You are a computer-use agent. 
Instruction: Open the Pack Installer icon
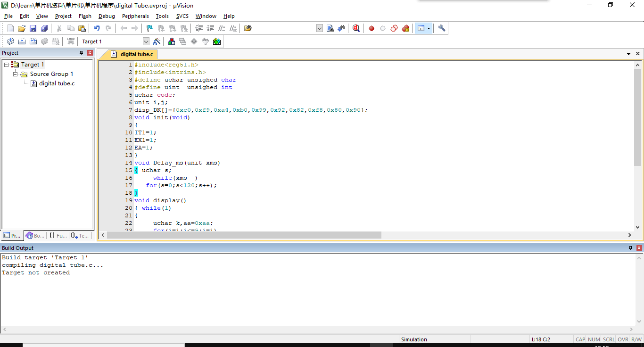217,41
